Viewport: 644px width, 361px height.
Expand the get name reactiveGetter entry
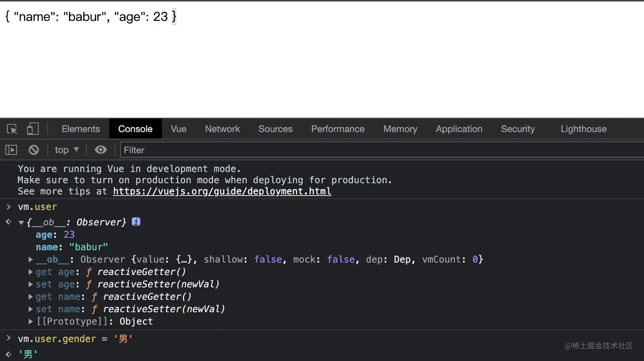pyautogui.click(x=31, y=296)
